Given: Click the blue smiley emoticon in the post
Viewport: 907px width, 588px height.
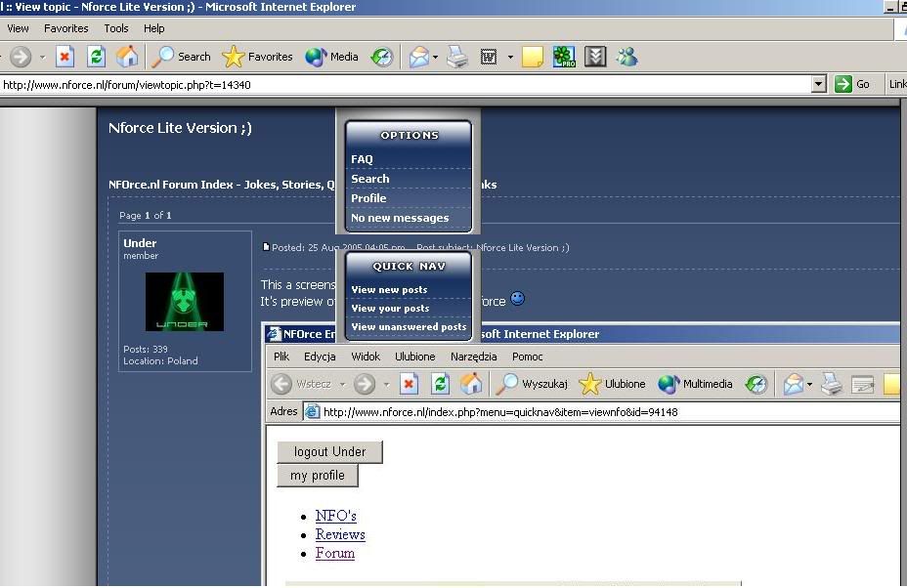Looking at the screenshot, I should click(x=518, y=298).
